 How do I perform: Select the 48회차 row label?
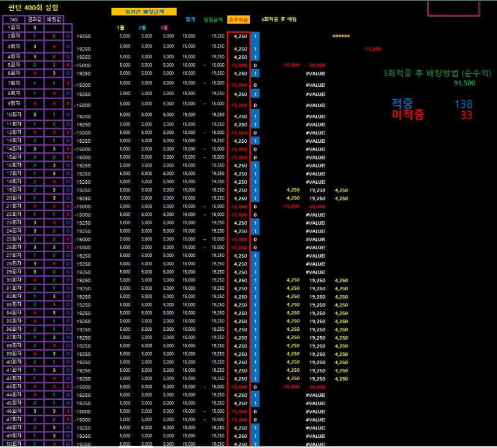tap(14, 428)
